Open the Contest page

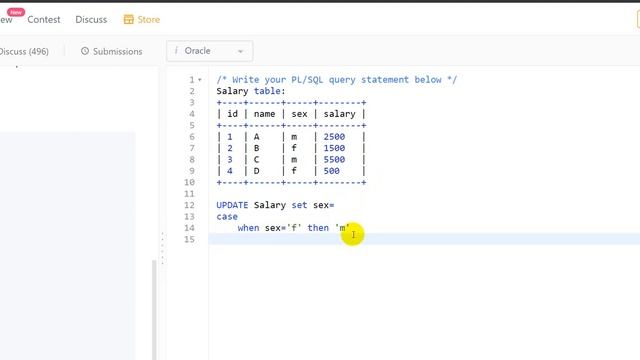pos(44,20)
